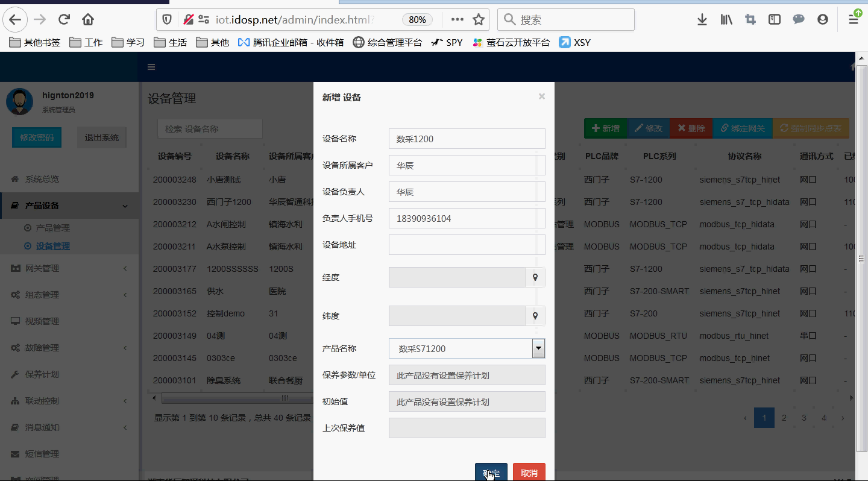
Task: Open the 产品名称 dropdown showing 数采S71200
Action: [x=538, y=348]
